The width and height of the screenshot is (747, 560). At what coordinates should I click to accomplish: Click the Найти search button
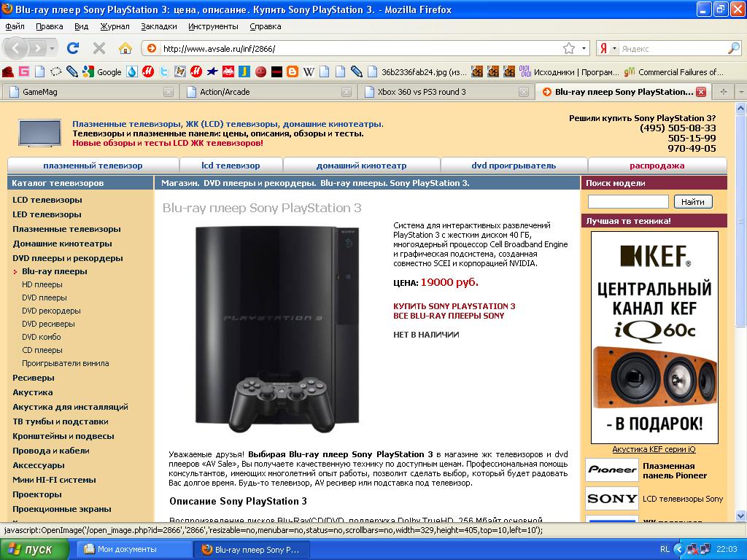(x=692, y=202)
